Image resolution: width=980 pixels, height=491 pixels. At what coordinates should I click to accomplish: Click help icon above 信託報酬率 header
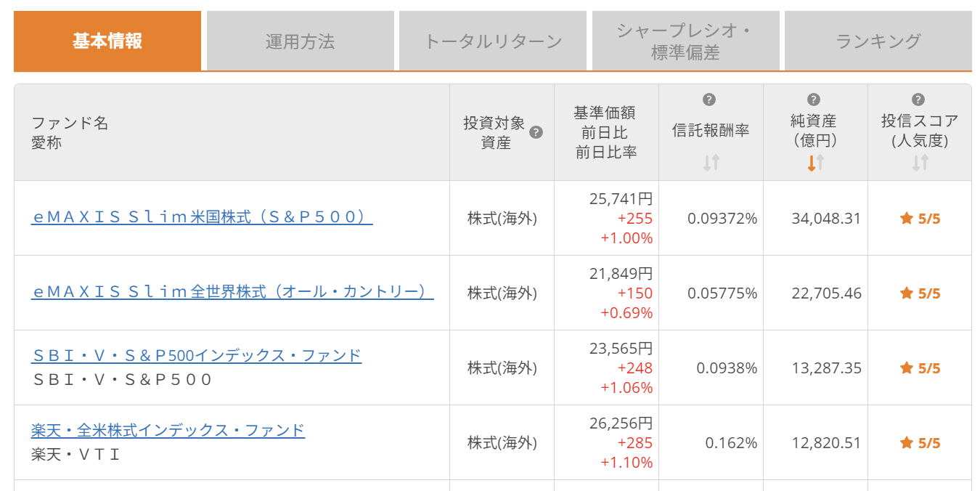click(x=710, y=100)
